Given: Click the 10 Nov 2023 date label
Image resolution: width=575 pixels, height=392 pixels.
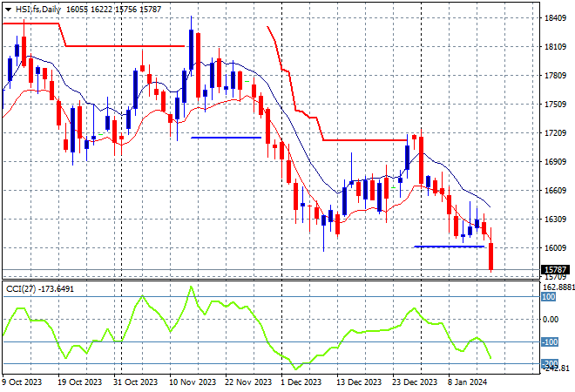Looking at the screenshot, I should (193, 382).
